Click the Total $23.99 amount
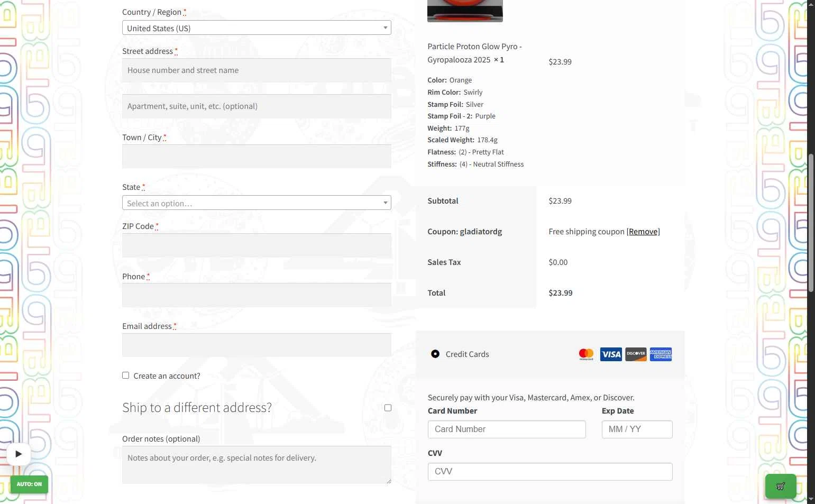This screenshot has height=504, width=815. 561,293
